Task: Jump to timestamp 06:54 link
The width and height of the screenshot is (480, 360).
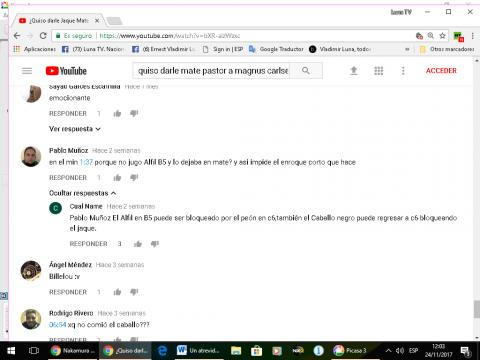Action: point(58,325)
